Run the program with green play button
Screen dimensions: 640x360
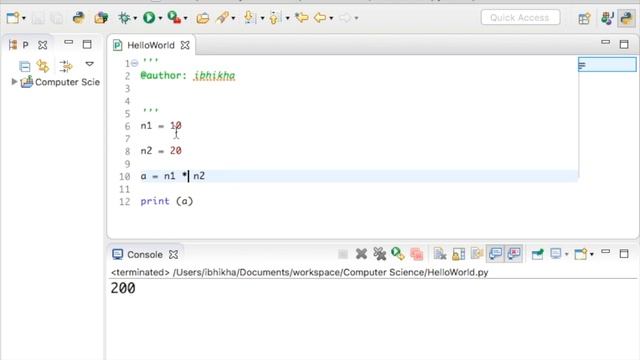(149, 18)
